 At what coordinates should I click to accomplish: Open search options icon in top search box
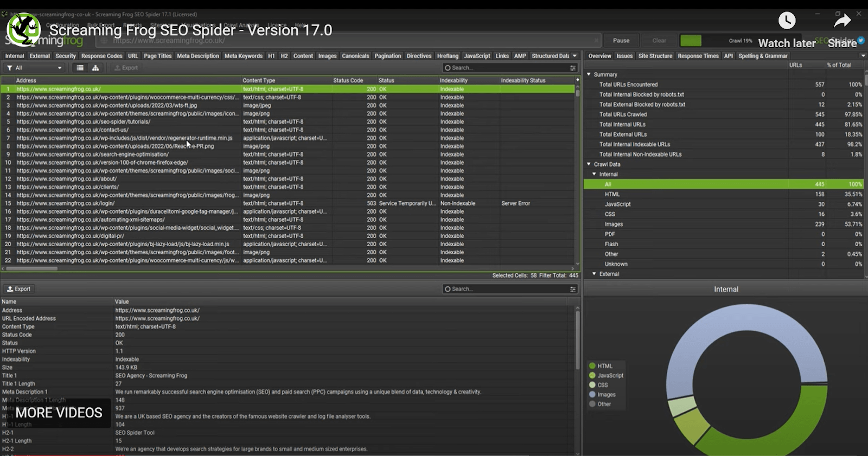[573, 68]
